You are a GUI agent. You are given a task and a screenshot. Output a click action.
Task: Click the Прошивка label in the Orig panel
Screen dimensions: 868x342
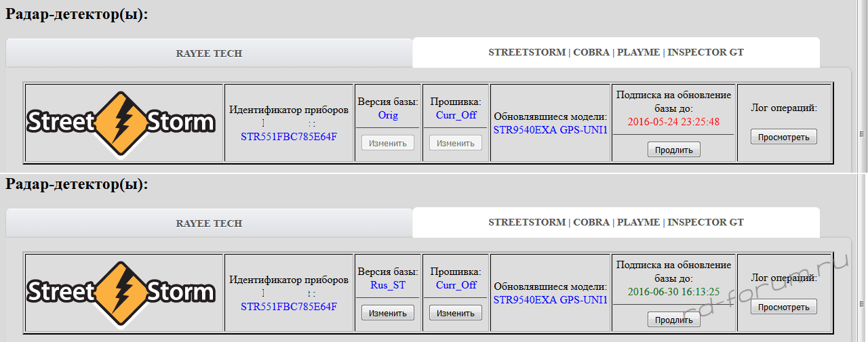(x=456, y=102)
